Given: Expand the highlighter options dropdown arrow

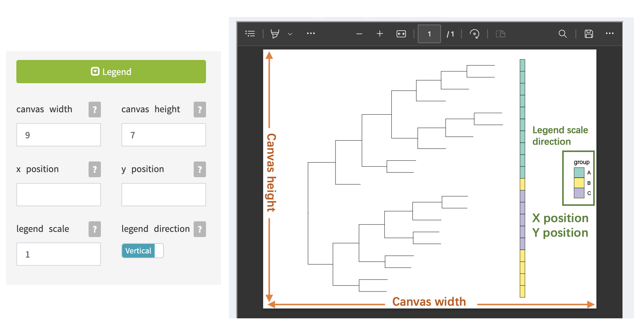Looking at the screenshot, I should click(x=290, y=34).
